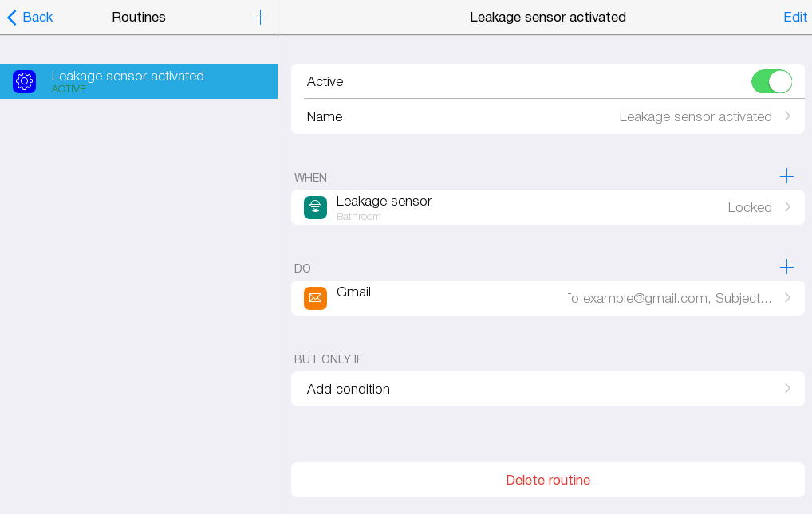
Task: Open Add condition chevron
Action: coord(787,389)
